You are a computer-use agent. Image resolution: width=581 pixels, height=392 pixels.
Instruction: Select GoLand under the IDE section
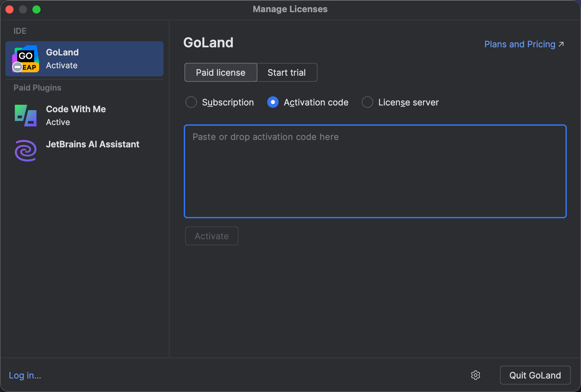84,58
